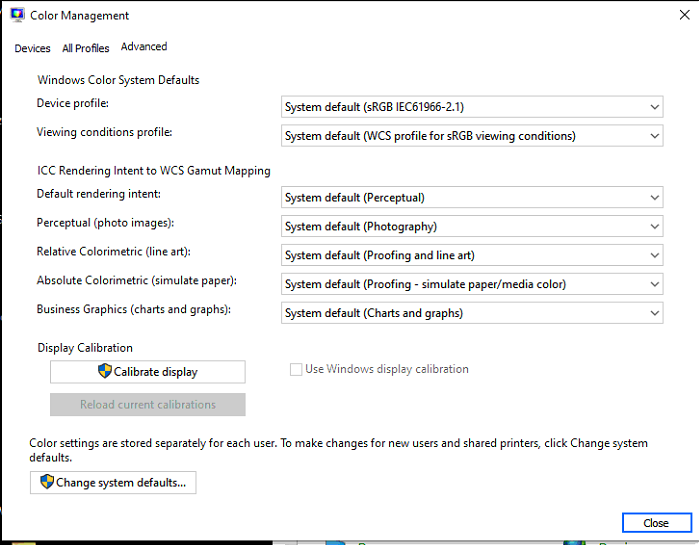Screen dimensions: 699x545
Task: Open the Device profile dropdown
Action: [471, 107]
